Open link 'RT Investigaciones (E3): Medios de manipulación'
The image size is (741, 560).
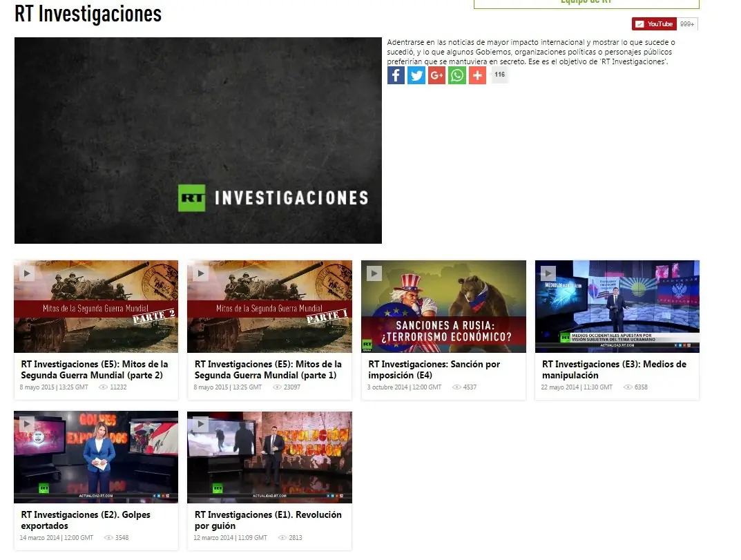614,369
